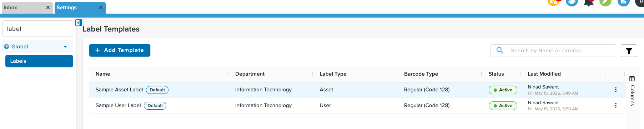Open actions menu for Sample User Label
Image resolution: width=644 pixels, height=129 pixels.
tap(616, 106)
